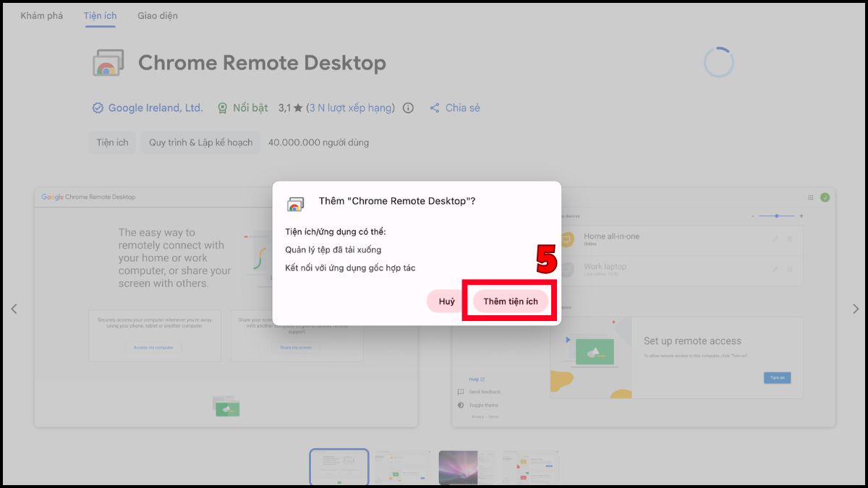Open the rating info icon
Screen dimensions: 868x488
pos(408,108)
